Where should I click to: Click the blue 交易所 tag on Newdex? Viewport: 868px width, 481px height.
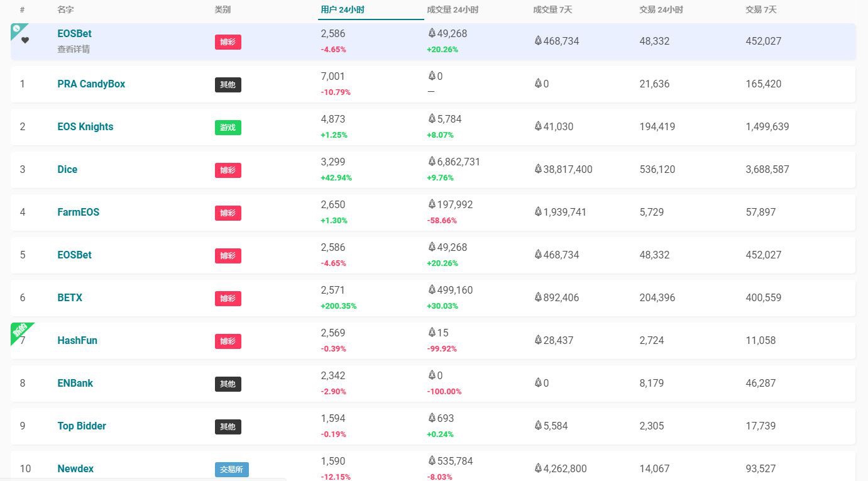point(231,470)
